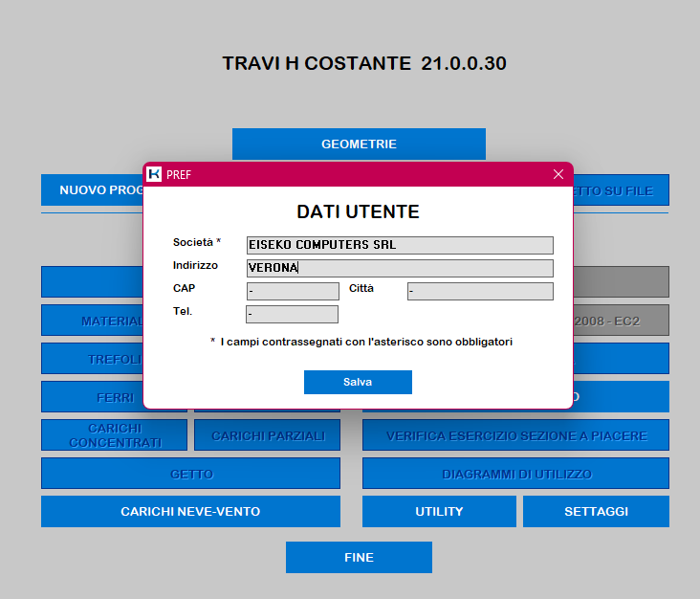The image size is (700, 599).
Task: Select CARICHI CONCENTRATI button
Action: [114, 435]
